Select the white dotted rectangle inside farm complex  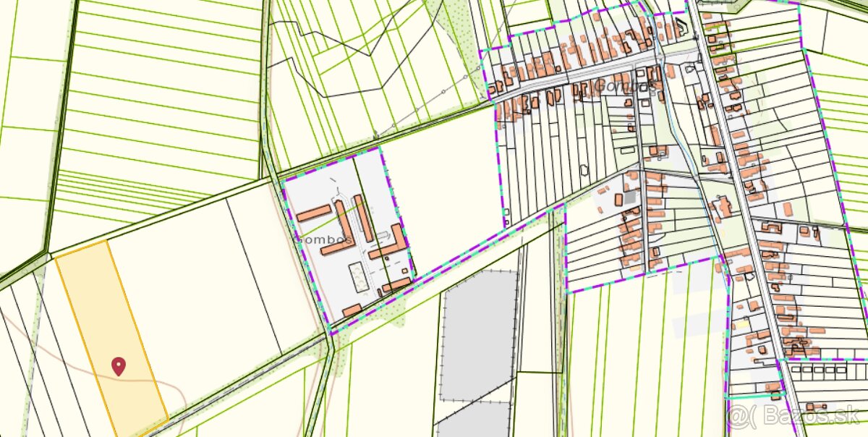358,276
